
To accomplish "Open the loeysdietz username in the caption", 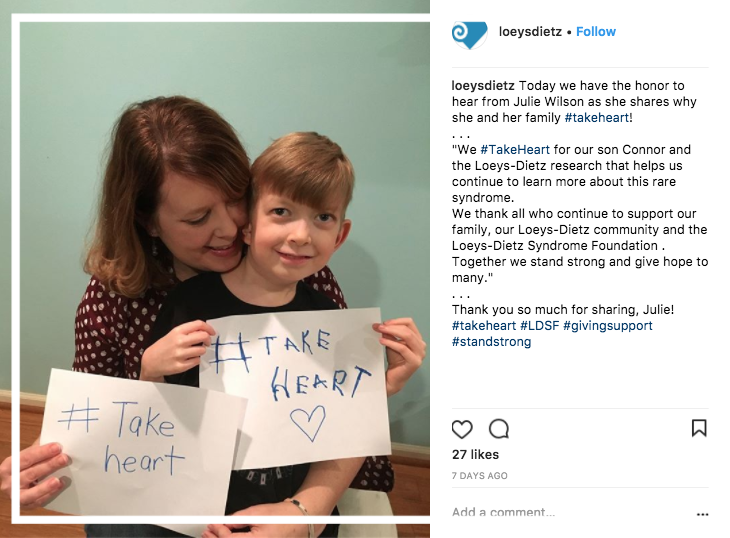I will point(483,86).
